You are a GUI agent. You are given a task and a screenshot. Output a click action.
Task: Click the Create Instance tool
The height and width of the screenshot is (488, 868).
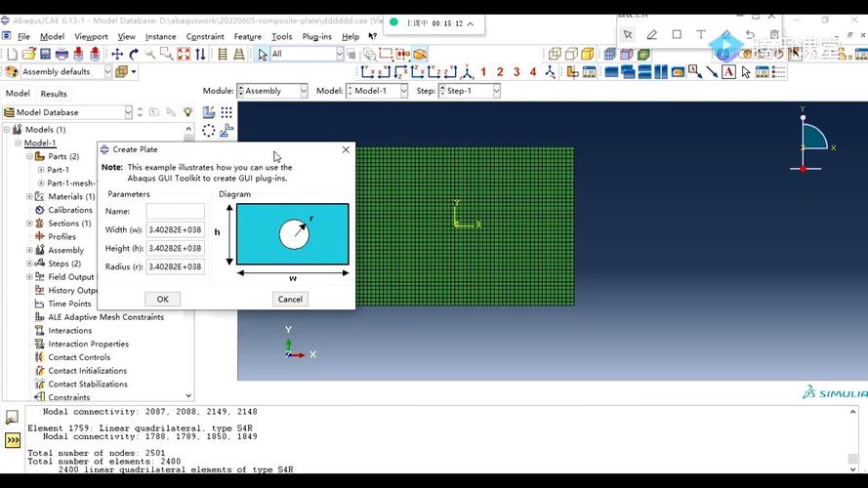[x=209, y=112]
